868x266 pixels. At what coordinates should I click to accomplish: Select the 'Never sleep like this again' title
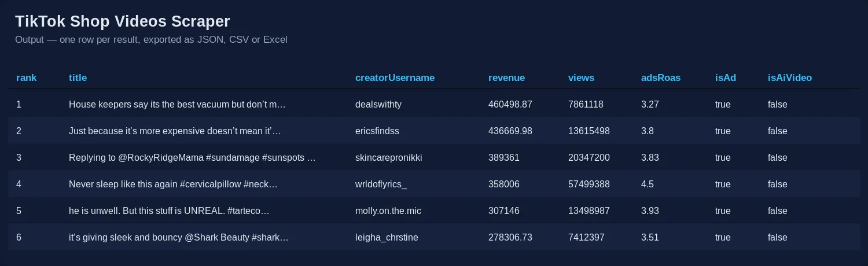(x=173, y=184)
